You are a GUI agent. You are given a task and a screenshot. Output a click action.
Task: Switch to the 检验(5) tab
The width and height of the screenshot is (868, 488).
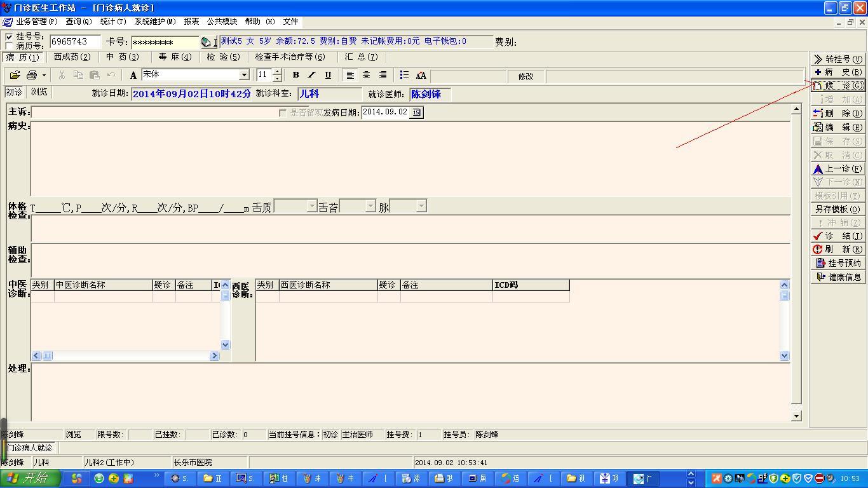(224, 57)
